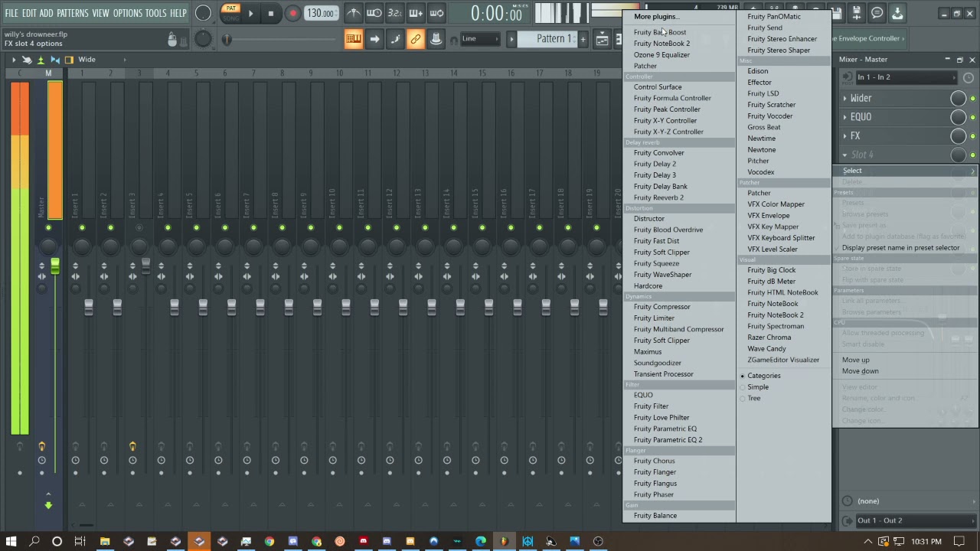Select the Categories view option
Image resolution: width=980 pixels, height=551 pixels.
point(763,376)
